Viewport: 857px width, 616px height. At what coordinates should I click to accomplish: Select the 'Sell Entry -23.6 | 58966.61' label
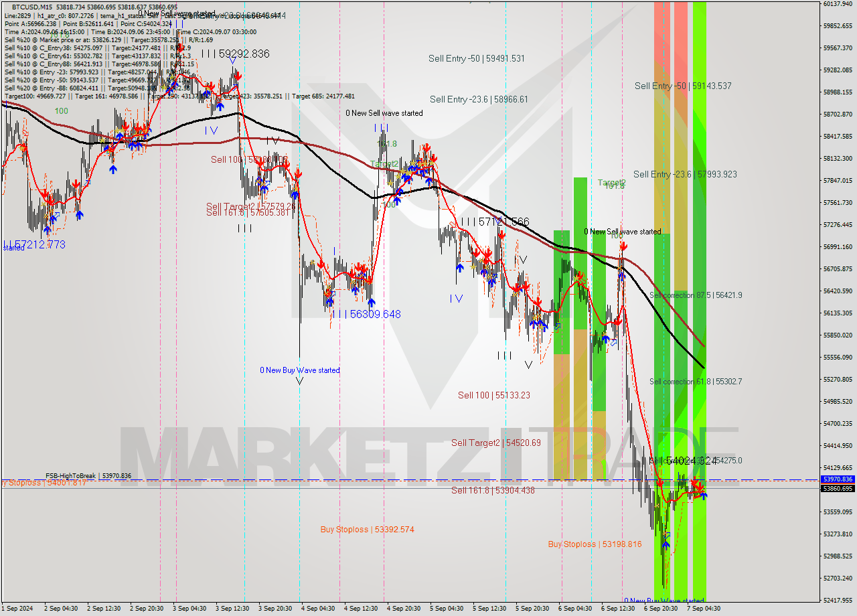[479, 100]
